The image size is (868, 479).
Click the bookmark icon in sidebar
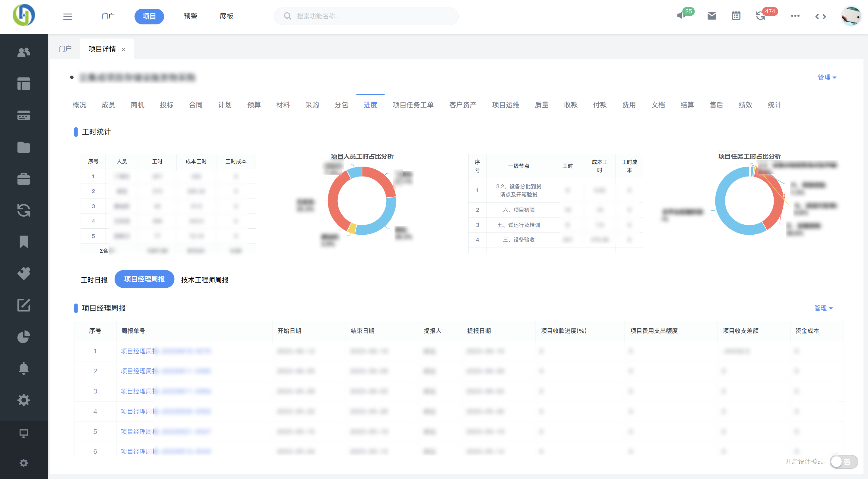(24, 242)
